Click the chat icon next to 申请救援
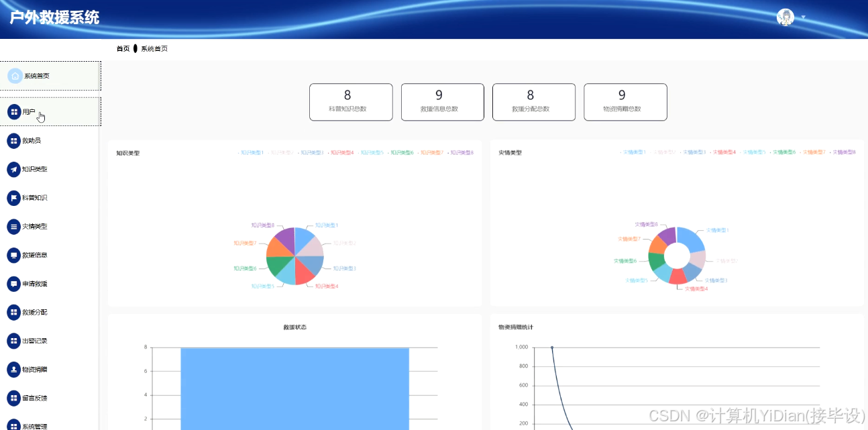The height and width of the screenshot is (430, 868). (15, 283)
